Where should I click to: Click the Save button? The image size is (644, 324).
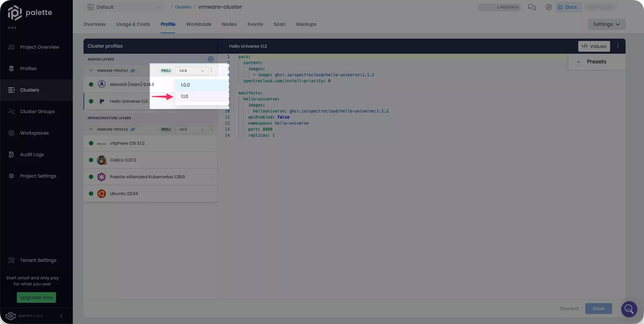[598, 309]
